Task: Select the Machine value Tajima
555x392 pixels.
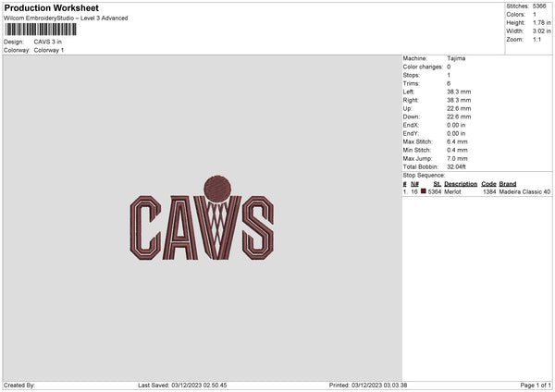Action: tap(456, 57)
